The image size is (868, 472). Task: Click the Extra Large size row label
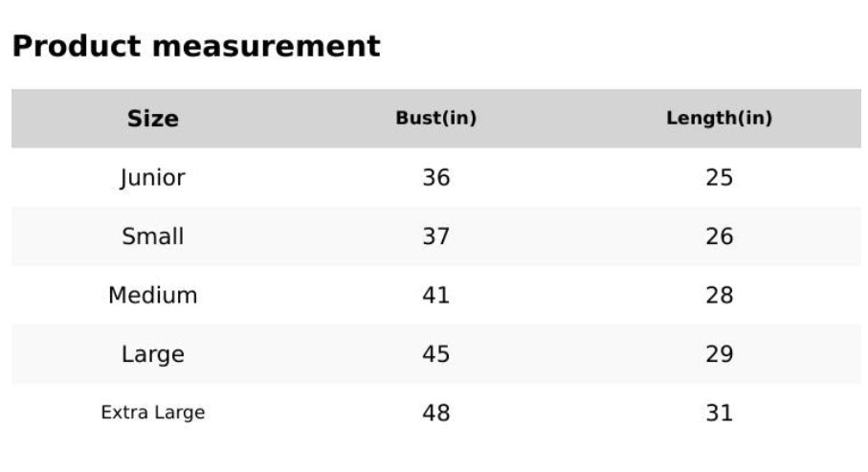click(x=153, y=413)
